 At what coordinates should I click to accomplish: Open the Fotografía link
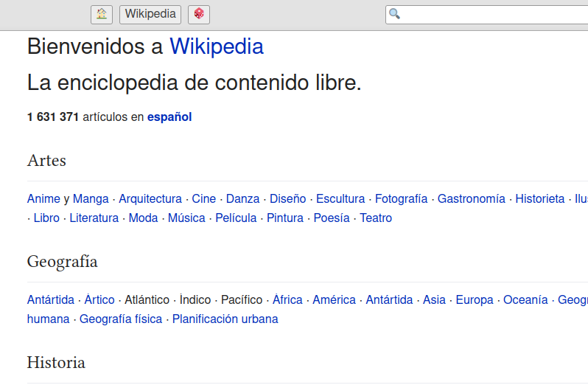pos(402,198)
